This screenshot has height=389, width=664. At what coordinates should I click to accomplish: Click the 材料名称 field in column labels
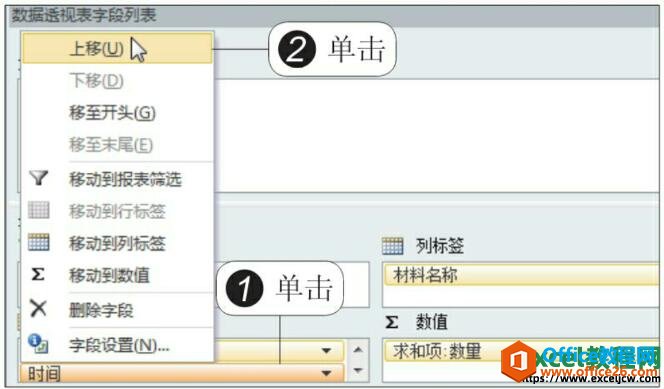tap(521, 275)
